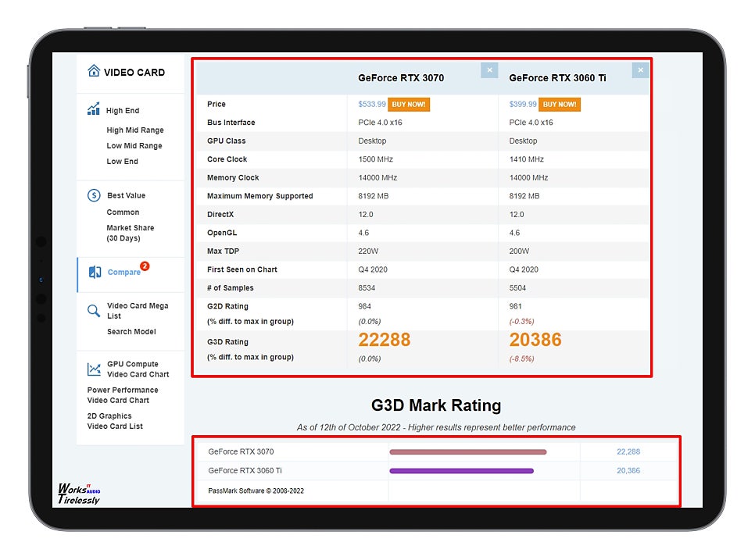The width and height of the screenshot is (755, 560).
Task: Click the GeForce RTX 3070 column header
Action: point(401,78)
